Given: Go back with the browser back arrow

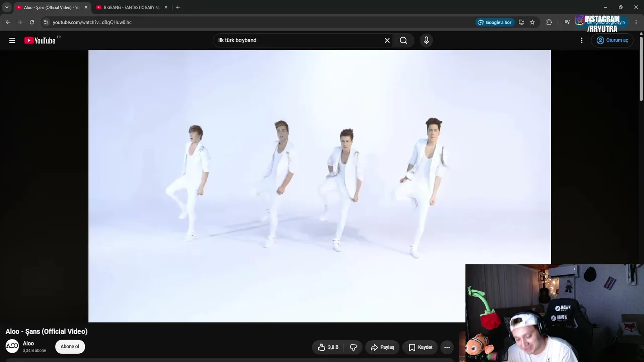Looking at the screenshot, I should point(8,22).
